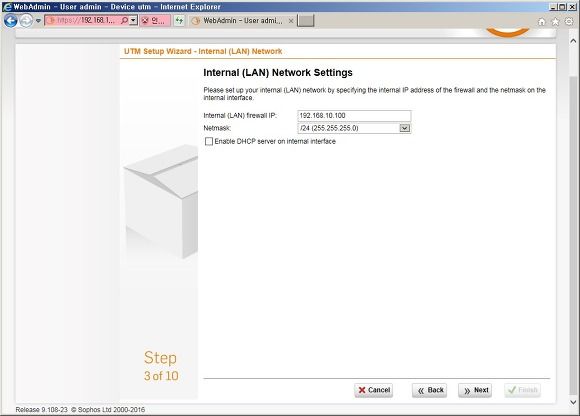The width and height of the screenshot is (580, 416).
Task: Click the certificate error security badge
Action: [155, 21]
